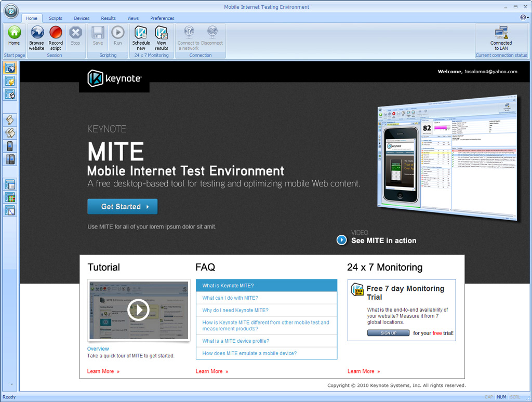Click the Free Trial badge icon
532x402 pixels.
(357, 289)
